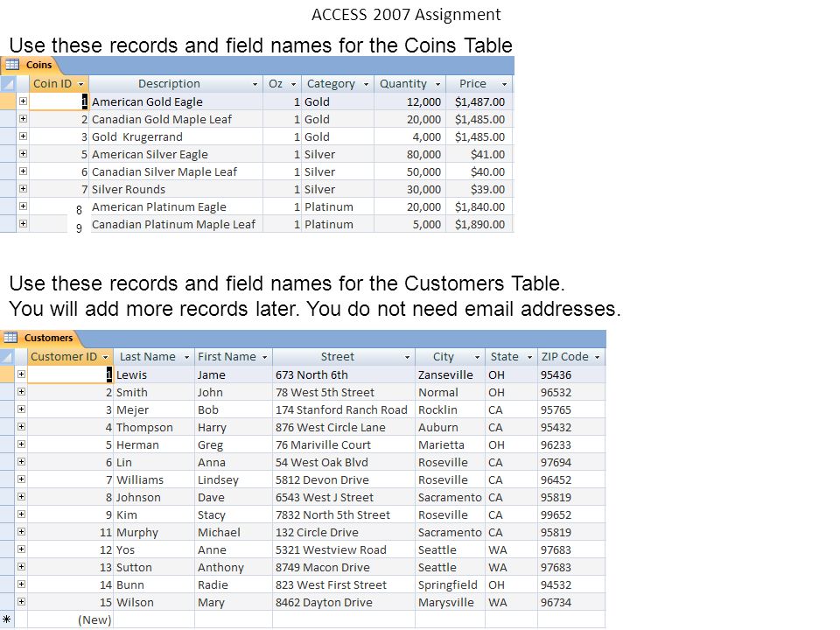Expand the Wilson customer record
Screen dimensions: 840x630
21,602
